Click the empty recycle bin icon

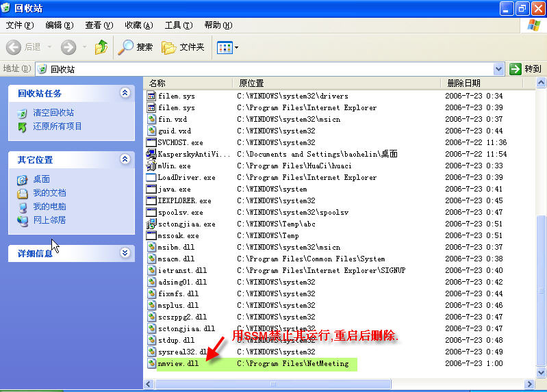[x=23, y=114]
